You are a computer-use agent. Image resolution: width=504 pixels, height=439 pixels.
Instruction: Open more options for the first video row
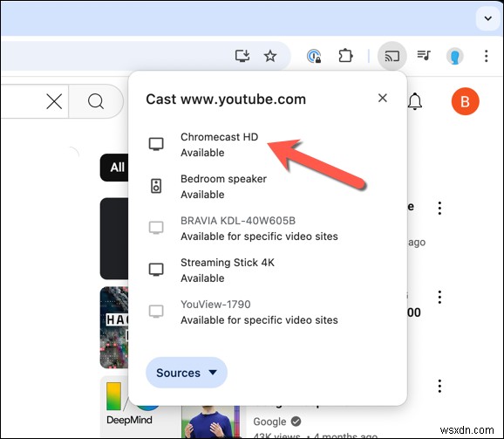point(439,208)
